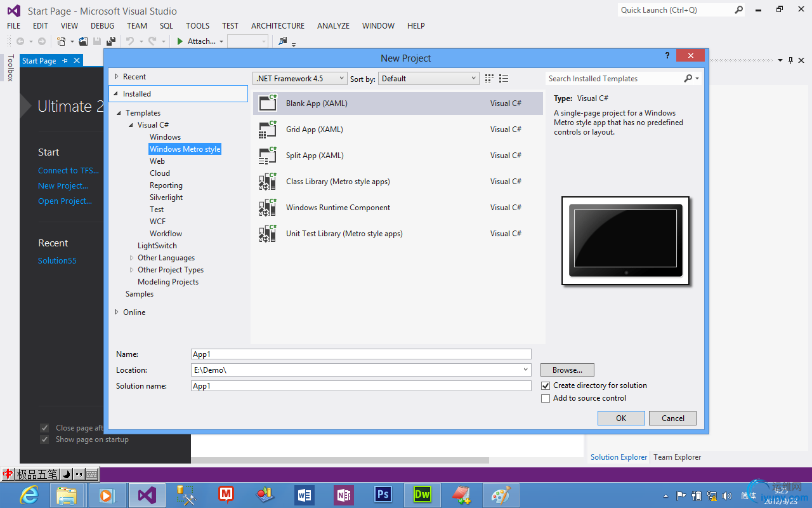The image size is (812, 508).
Task: Select the Split App (XAML) template icon
Action: point(268,156)
